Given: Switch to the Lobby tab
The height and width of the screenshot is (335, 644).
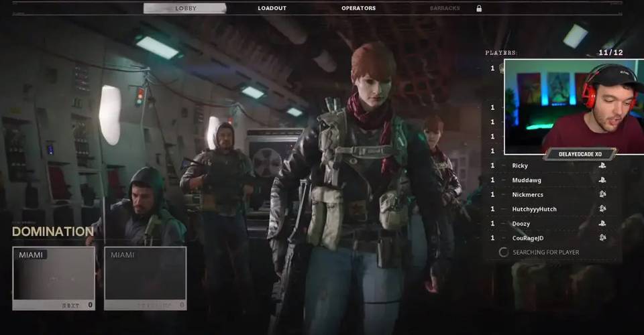Looking at the screenshot, I should tap(185, 8).
